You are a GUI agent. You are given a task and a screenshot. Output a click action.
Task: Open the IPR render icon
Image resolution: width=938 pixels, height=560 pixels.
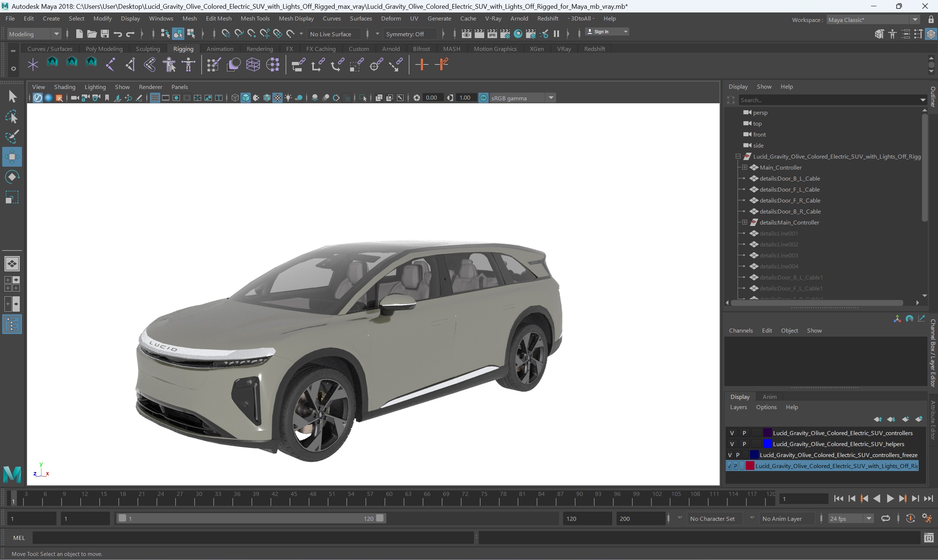click(x=492, y=34)
